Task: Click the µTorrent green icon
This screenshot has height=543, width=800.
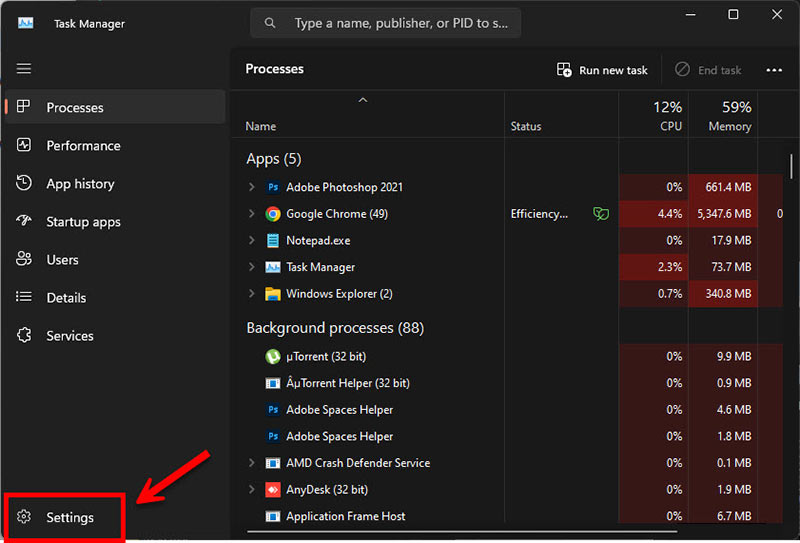Action: coord(273,356)
